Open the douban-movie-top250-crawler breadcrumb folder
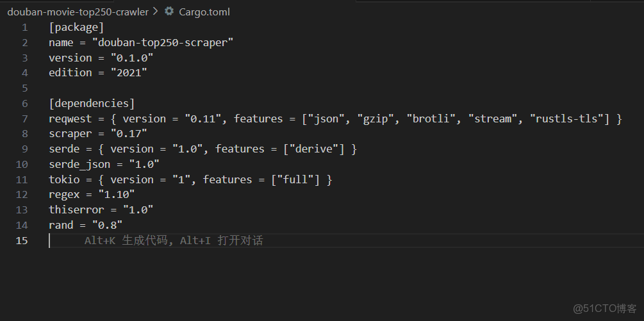The width and height of the screenshot is (644, 321). click(x=78, y=12)
